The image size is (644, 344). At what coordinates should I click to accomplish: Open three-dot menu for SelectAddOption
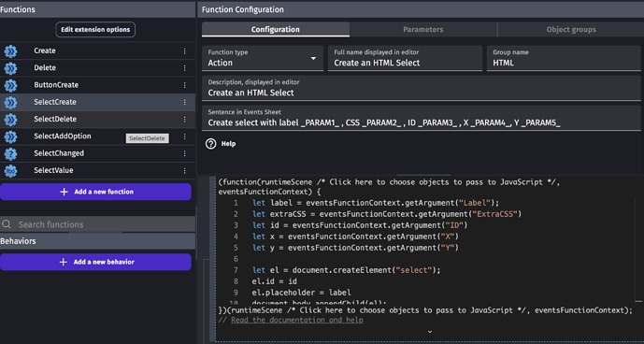(x=184, y=136)
